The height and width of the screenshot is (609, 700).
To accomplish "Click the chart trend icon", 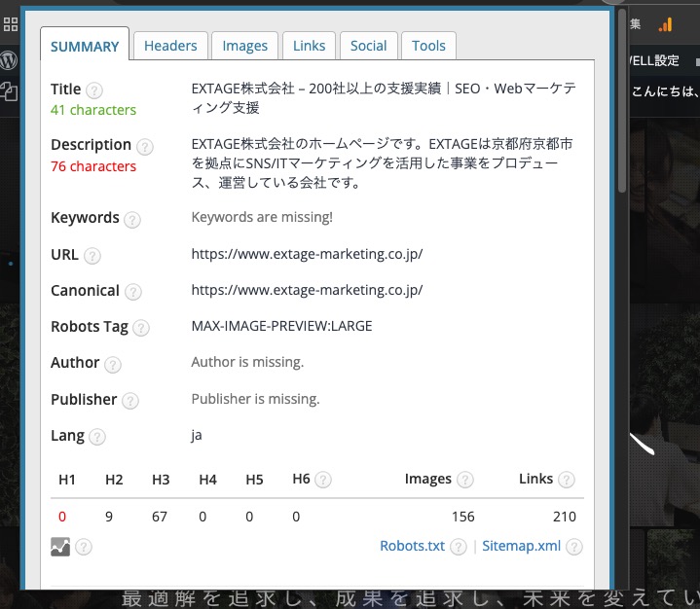I will 60,547.
